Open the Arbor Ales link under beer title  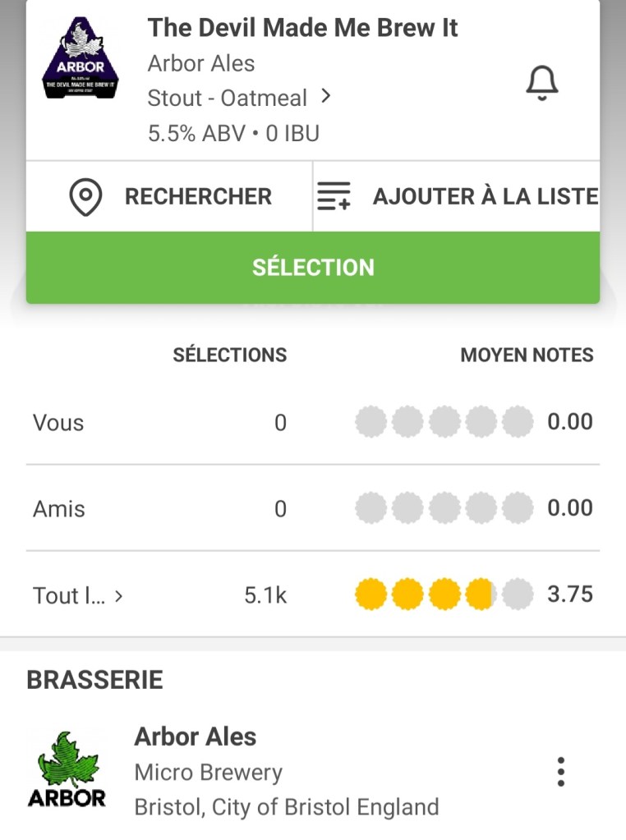pos(201,63)
